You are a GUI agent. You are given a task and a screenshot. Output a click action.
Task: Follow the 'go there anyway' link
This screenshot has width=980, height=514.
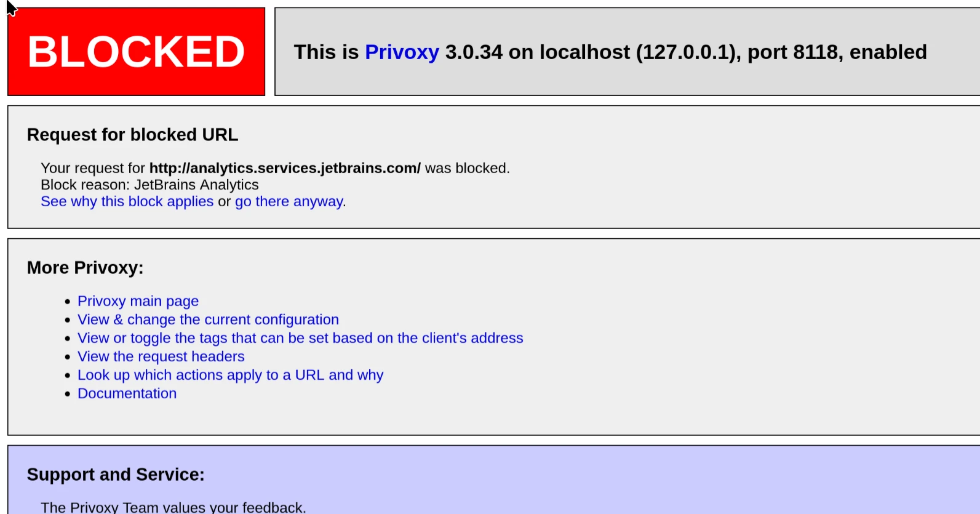[289, 201]
